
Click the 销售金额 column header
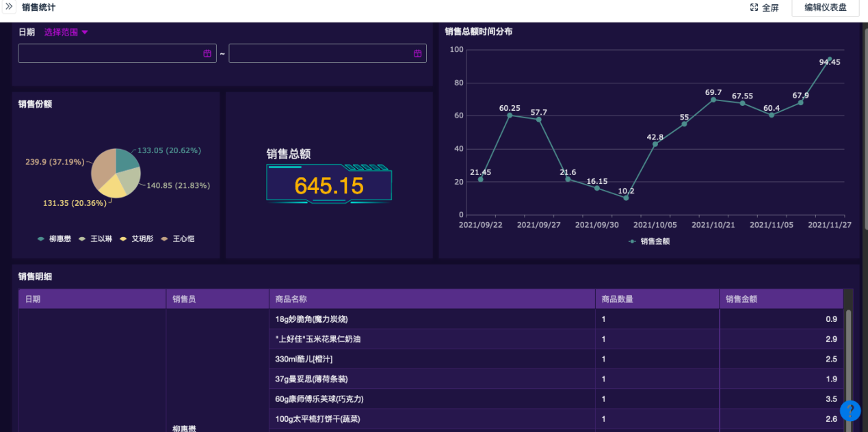tap(741, 299)
